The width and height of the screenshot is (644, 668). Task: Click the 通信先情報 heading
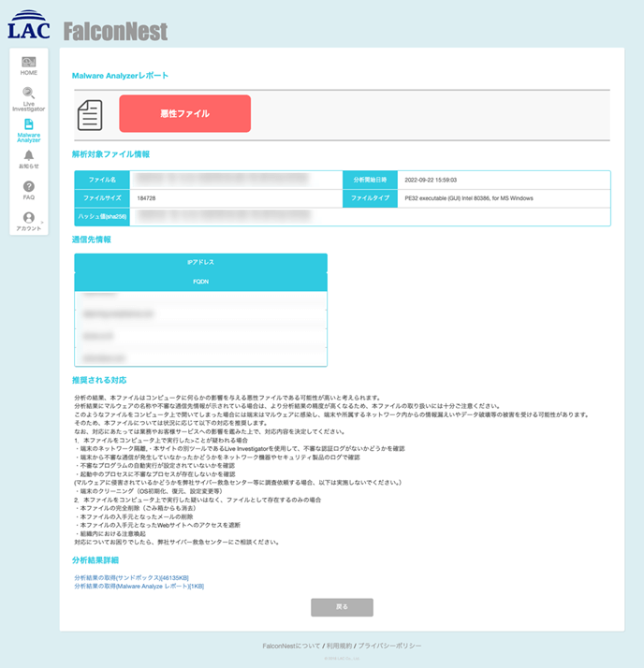[x=91, y=240]
